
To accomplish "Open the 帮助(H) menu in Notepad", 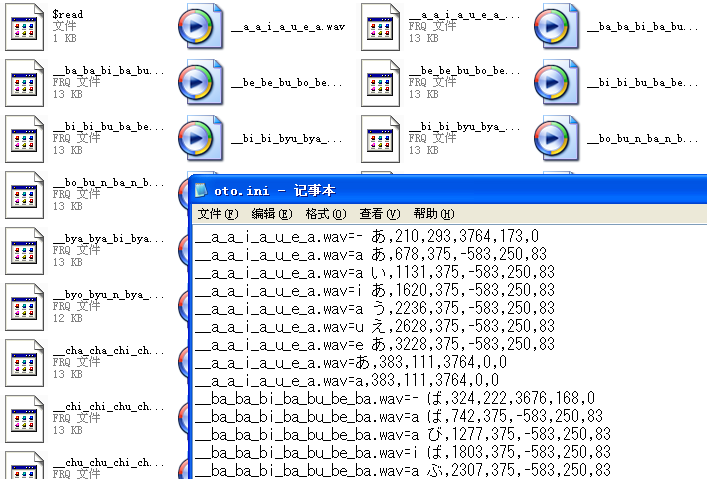I will click(434, 214).
